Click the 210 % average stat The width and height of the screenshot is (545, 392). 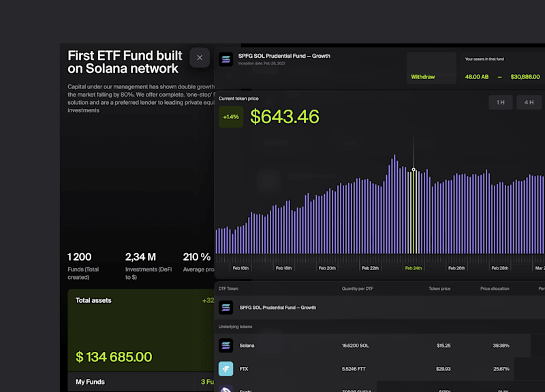pos(197,257)
